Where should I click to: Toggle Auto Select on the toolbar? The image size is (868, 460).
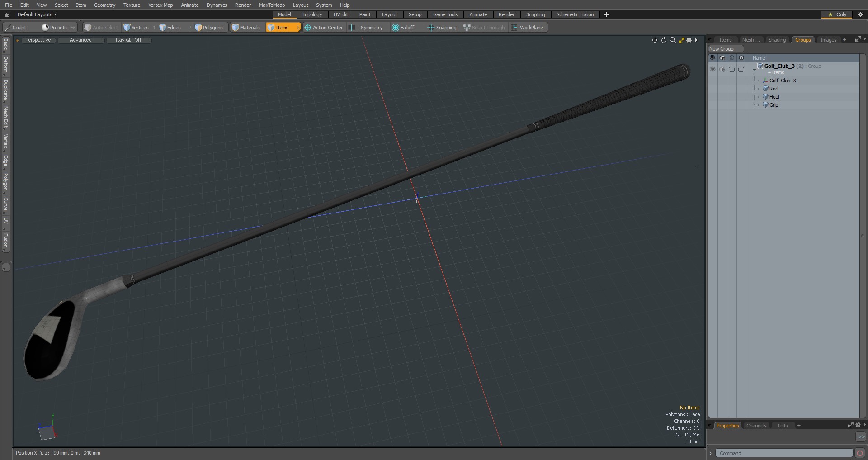101,28
